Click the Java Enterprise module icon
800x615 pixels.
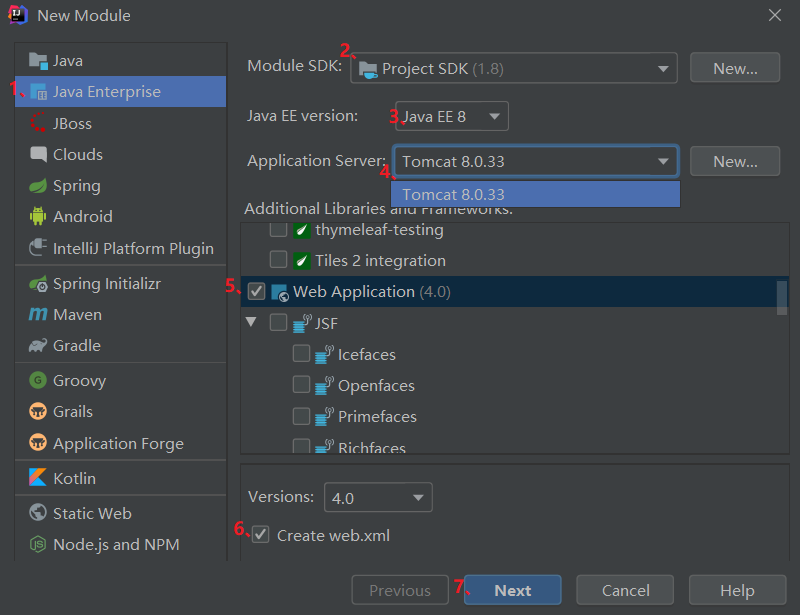[39, 92]
